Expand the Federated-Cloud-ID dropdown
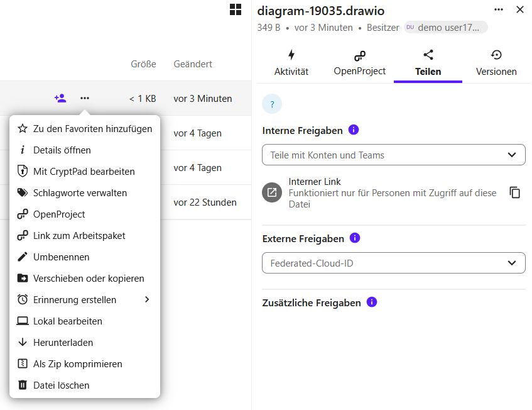The width and height of the screenshot is (532, 410). [394, 263]
